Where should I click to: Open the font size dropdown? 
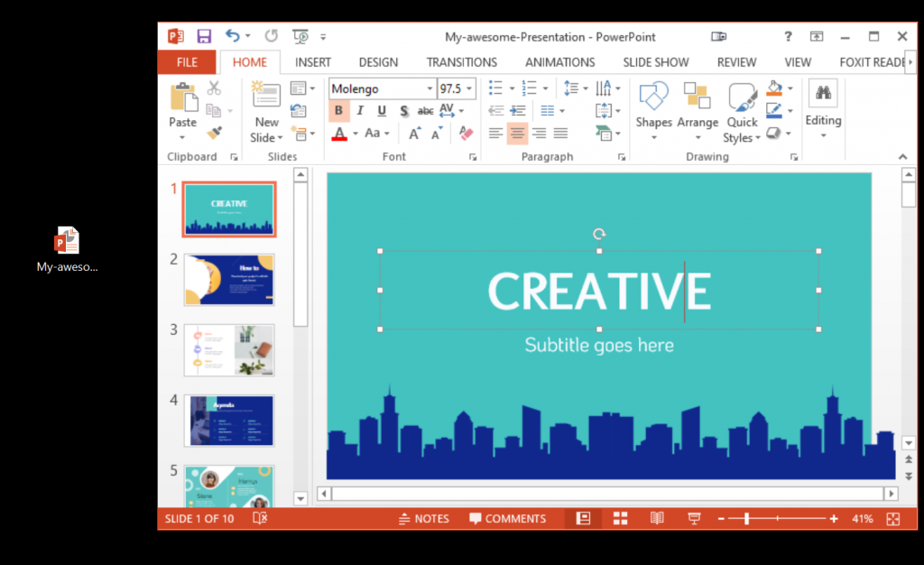470,88
